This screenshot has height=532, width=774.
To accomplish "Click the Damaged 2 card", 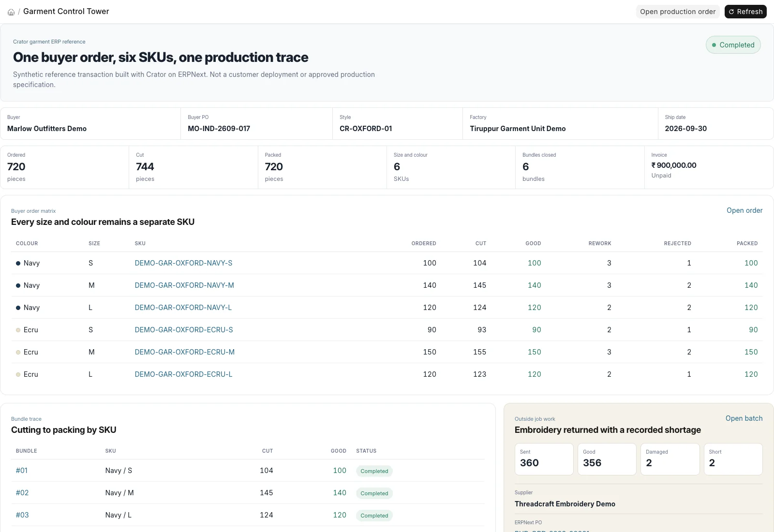I will (x=670, y=459).
